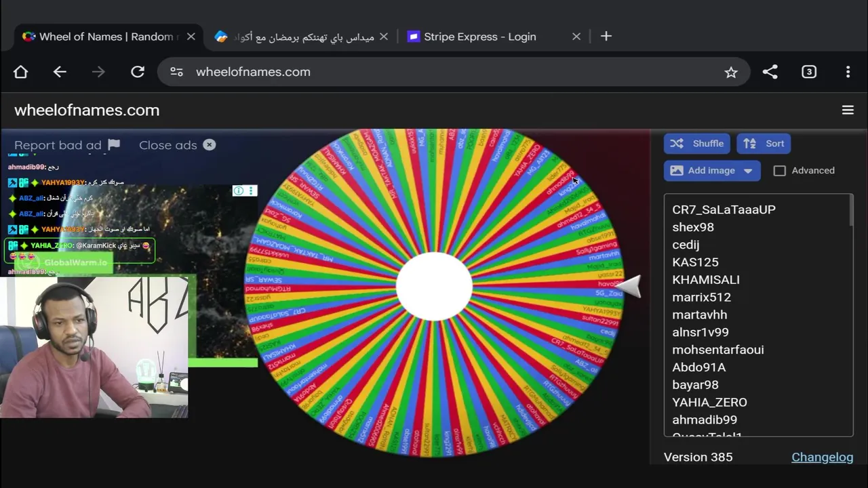Click entry shex98 in names list

[693, 227]
